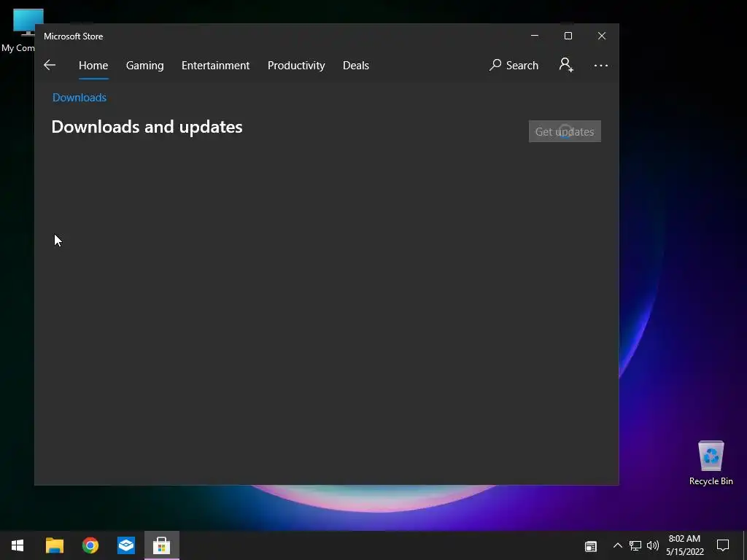Click the Microsoft Store taskbar icon
This screenshot has width=747, height=560.
[x=162, y=545]
